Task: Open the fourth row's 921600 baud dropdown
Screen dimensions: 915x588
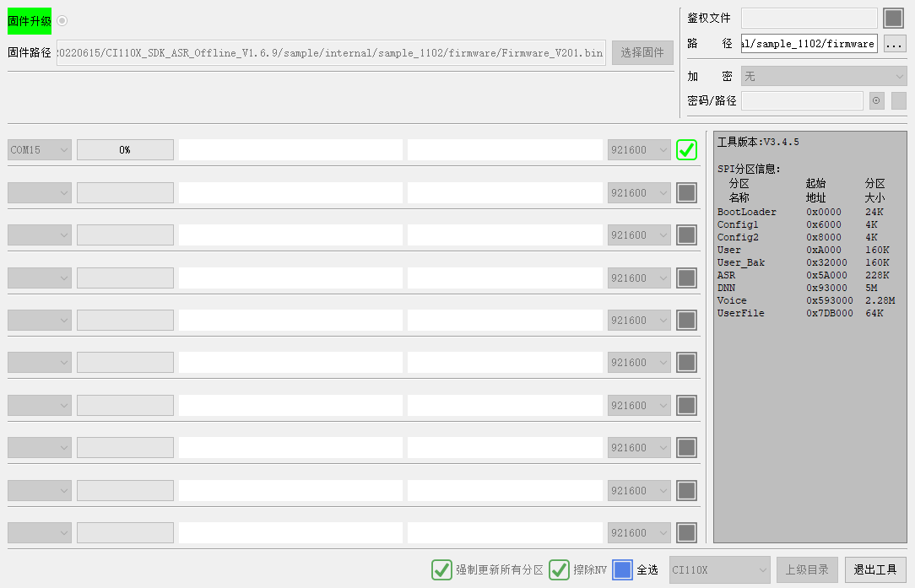Action: tap(639, 278)
